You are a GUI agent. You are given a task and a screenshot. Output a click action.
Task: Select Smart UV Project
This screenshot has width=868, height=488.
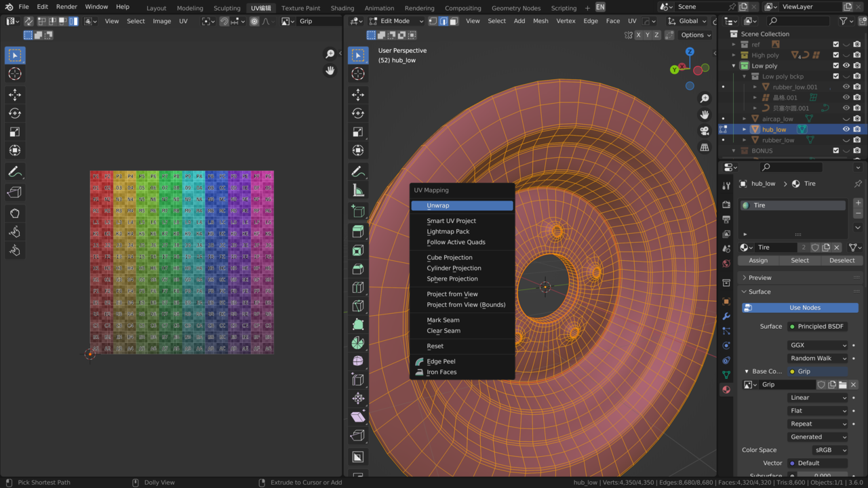tap(462, 221)
